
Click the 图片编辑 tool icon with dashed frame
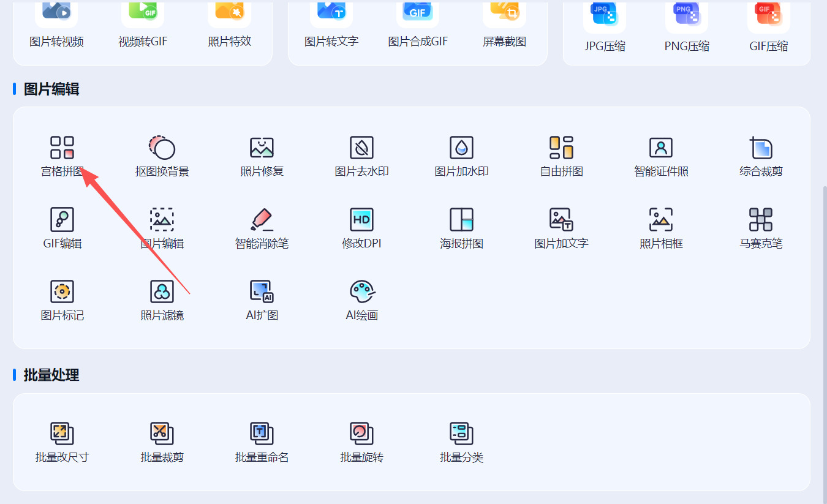(x=162, y=219)
